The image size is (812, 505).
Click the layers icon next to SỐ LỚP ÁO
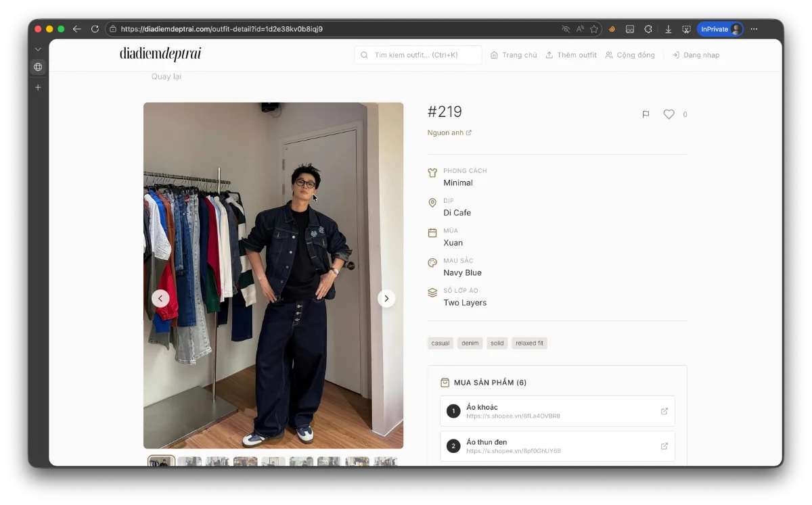pyautogui.click(x=432, y=292)
